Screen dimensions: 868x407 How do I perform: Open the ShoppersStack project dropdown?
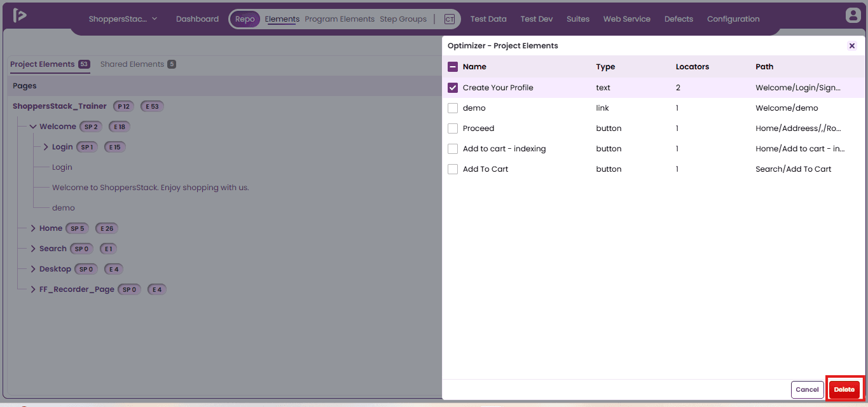click(123, 19)
